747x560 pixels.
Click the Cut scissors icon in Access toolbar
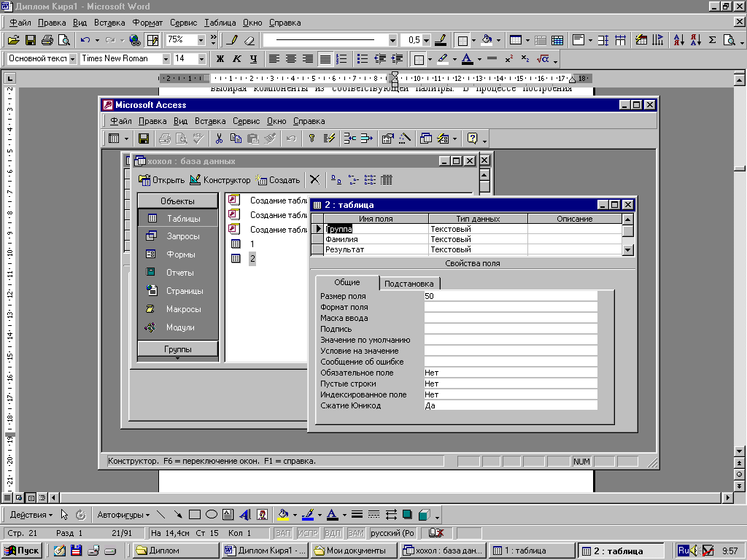(218, 138)
